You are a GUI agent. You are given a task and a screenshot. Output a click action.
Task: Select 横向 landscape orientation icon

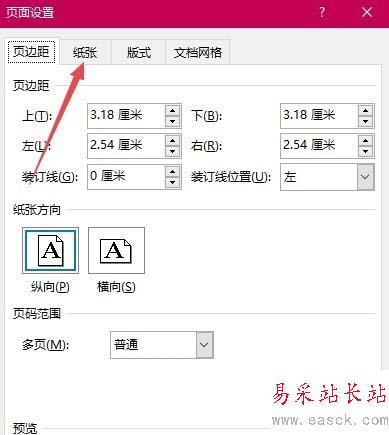(x=116, y=250)
